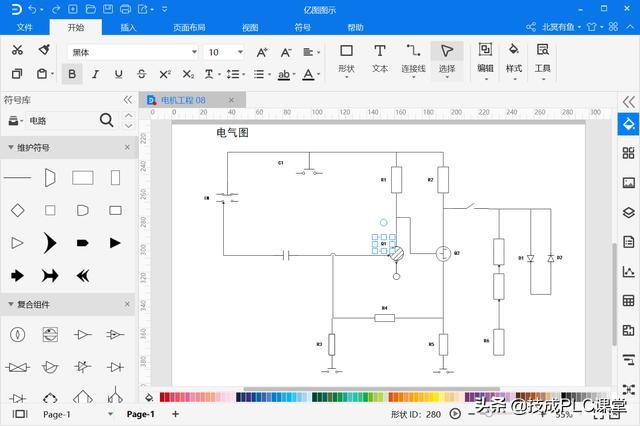640x426 pixels.
Task: Click the Shape tool in ribbon
Action: [x=346, y=58]
